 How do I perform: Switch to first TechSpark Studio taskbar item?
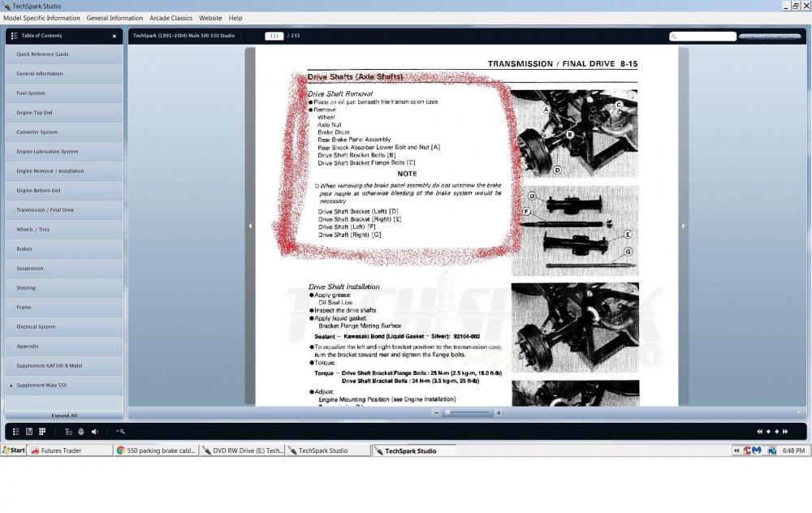[328, 450]
